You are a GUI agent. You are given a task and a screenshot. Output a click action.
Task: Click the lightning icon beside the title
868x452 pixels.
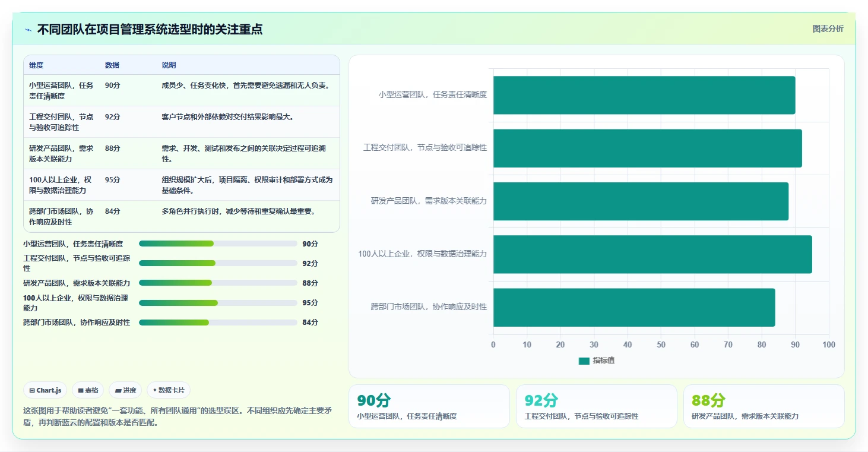[x=28, y=30]
